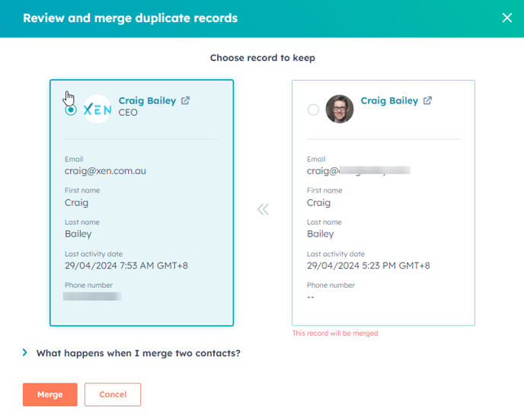The image size is (524, 420).
Task: Click the email craig@xen.com.au
Action: coord(105,171)
